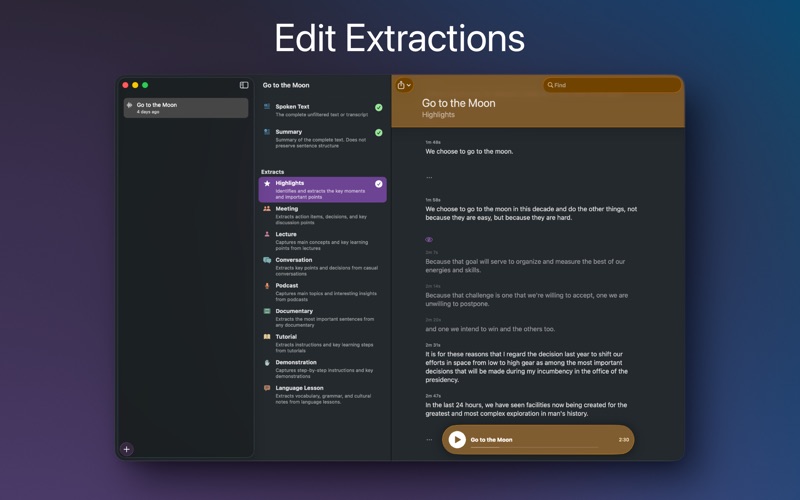Choose the Tutorial extract

[322, 343]
